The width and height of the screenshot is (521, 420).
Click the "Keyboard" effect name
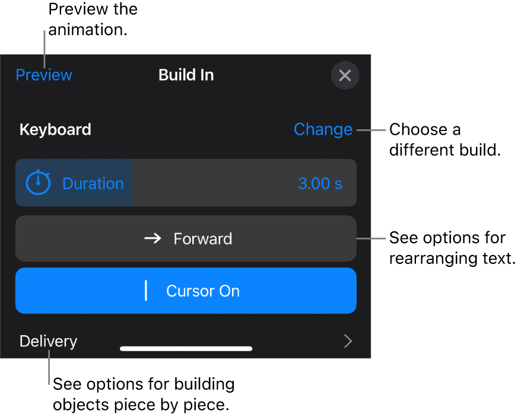(x=55, y=129)
